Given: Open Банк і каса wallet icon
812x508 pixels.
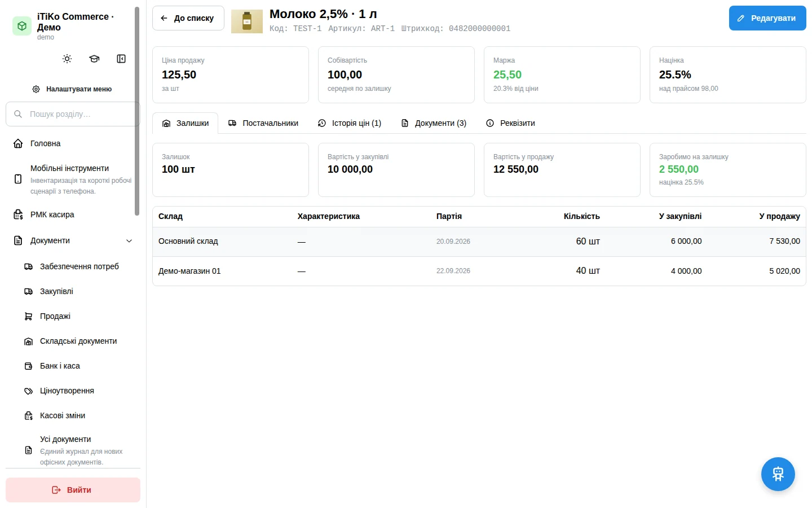Looking at the screenshot, I should pos(28,366).
